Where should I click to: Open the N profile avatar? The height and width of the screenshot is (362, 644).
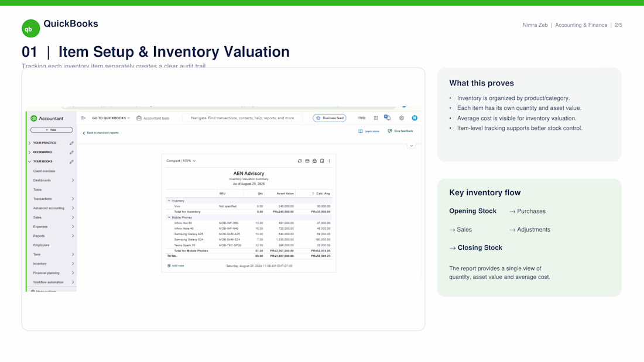(415, 118)
